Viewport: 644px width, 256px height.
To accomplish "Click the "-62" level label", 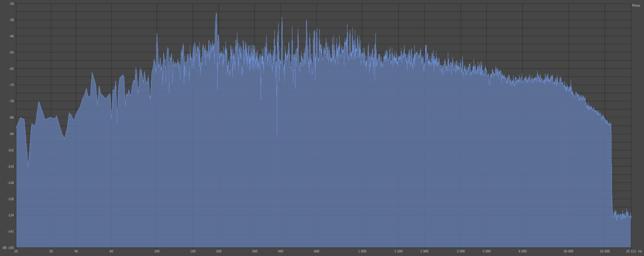I will click(x=11, y=68).
